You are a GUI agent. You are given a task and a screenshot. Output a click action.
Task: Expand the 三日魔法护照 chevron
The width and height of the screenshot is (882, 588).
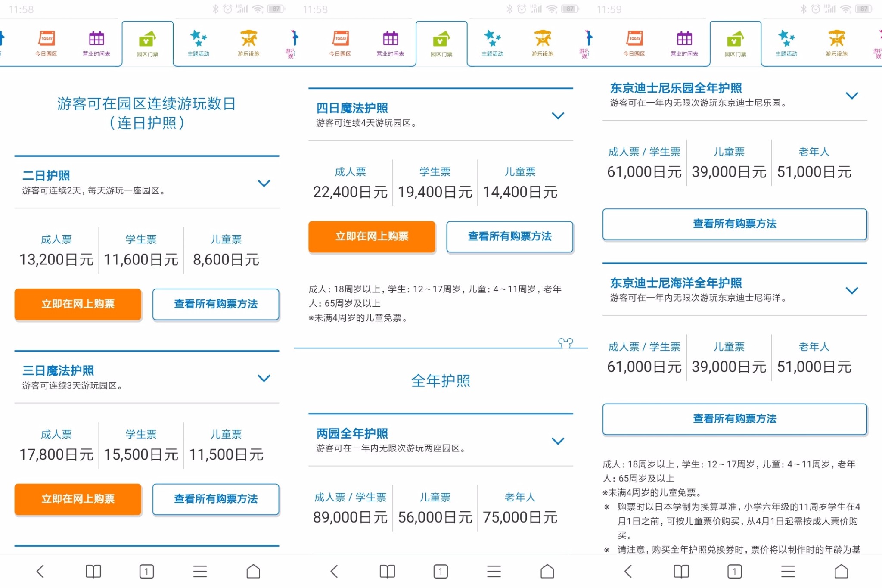pos(264,378)
